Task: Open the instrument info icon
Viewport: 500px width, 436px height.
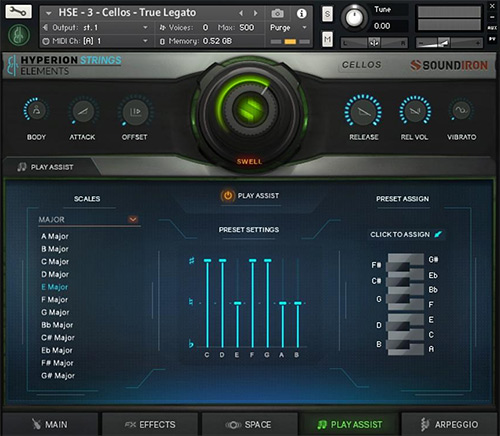Action: 301,14
